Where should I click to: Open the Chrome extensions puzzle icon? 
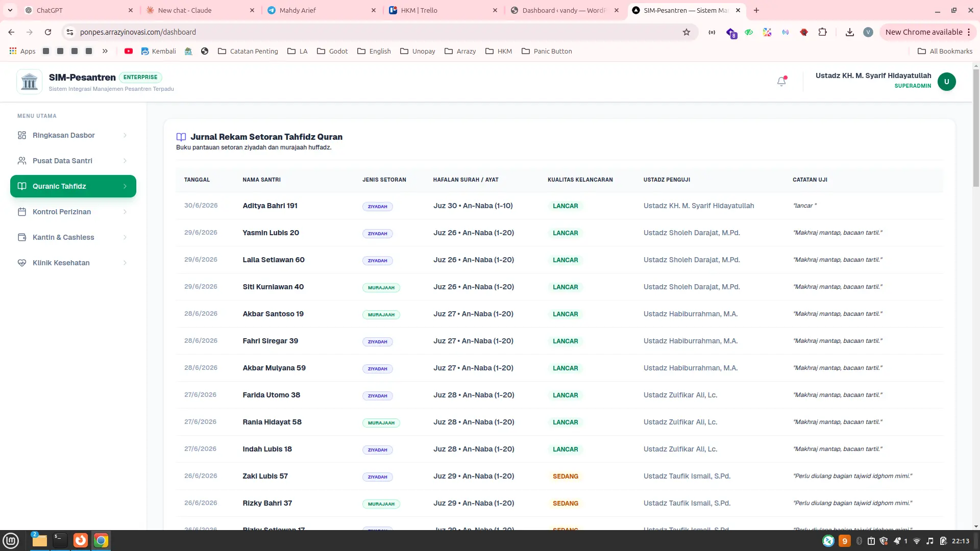tap(822, 32)
